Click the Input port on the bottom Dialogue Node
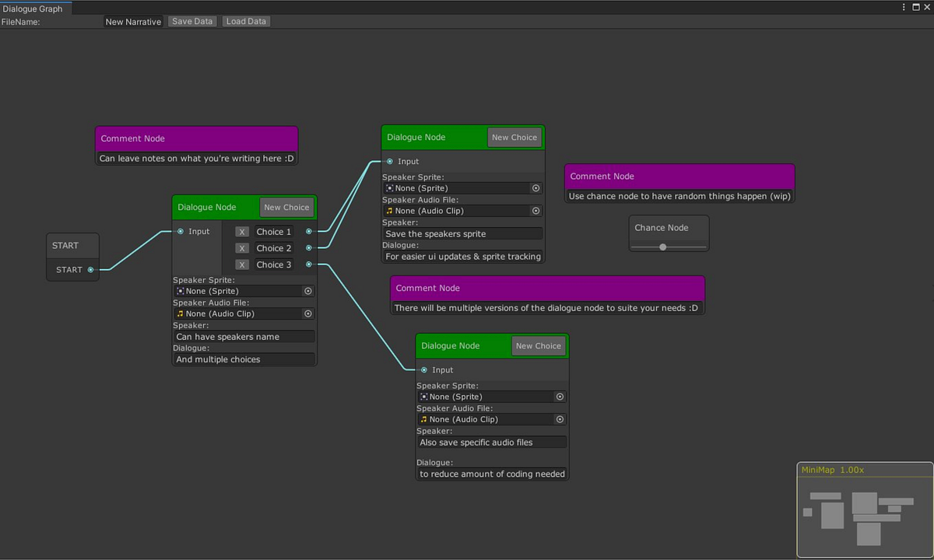The width and height of the screenshot is (934, 560). click(424, 369)
